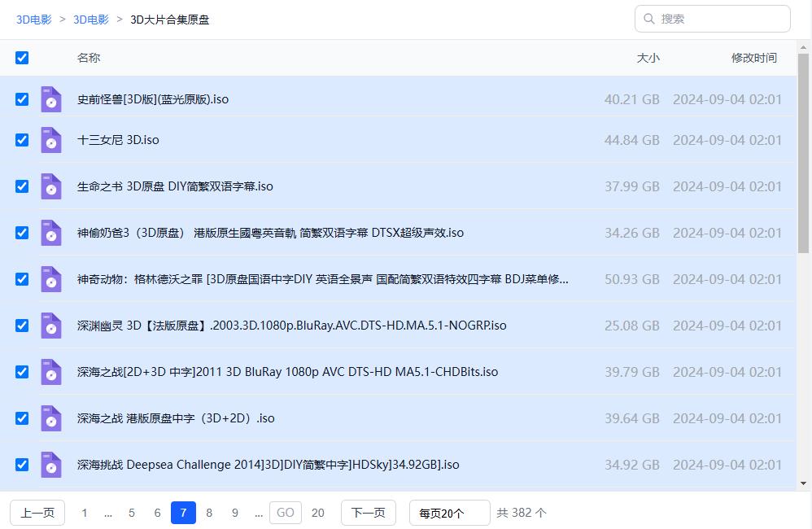The width and height of the screenshot is (812, 529).
Task: Open the 每页20个 page size dropdown
Action: point(449,513)
